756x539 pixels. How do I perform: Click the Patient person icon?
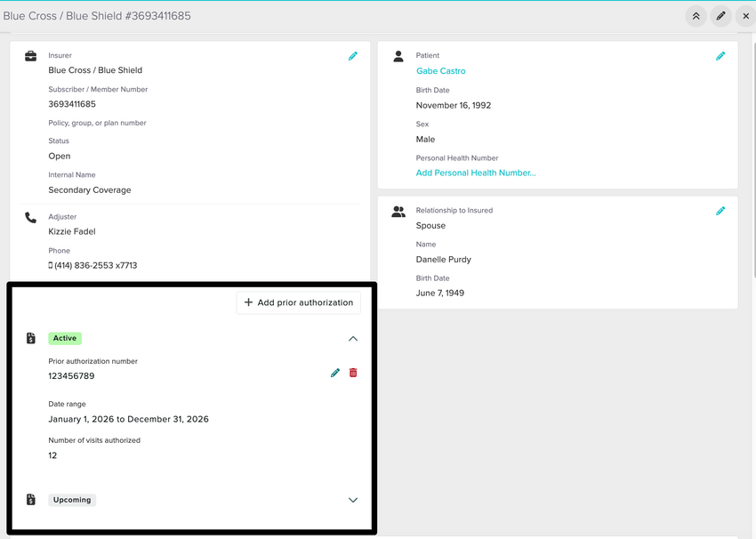click(x=398, y=56)
